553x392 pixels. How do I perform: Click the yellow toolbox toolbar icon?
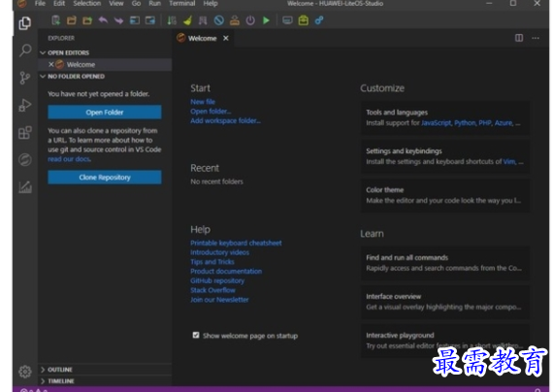pos(304,20)
